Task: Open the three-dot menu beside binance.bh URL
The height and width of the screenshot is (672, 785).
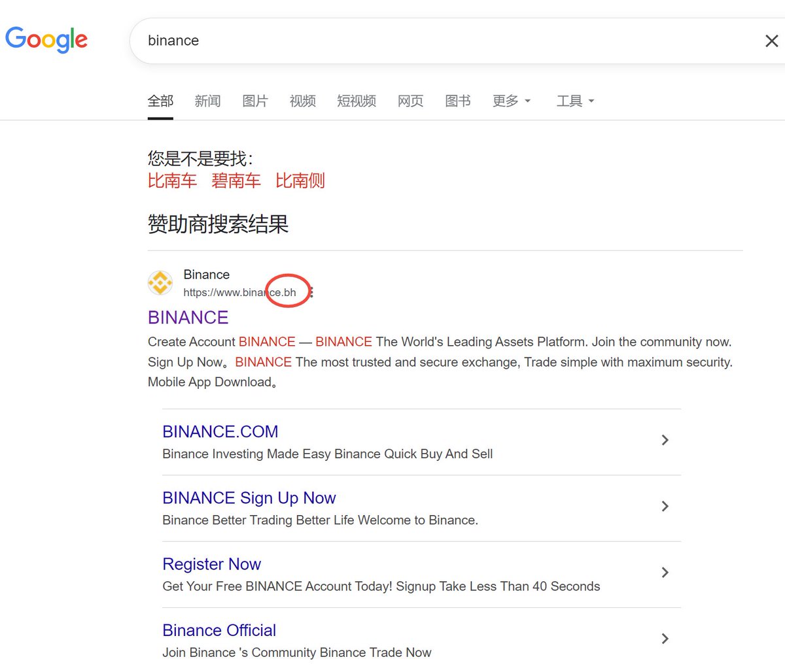Action: click(312, 292)
